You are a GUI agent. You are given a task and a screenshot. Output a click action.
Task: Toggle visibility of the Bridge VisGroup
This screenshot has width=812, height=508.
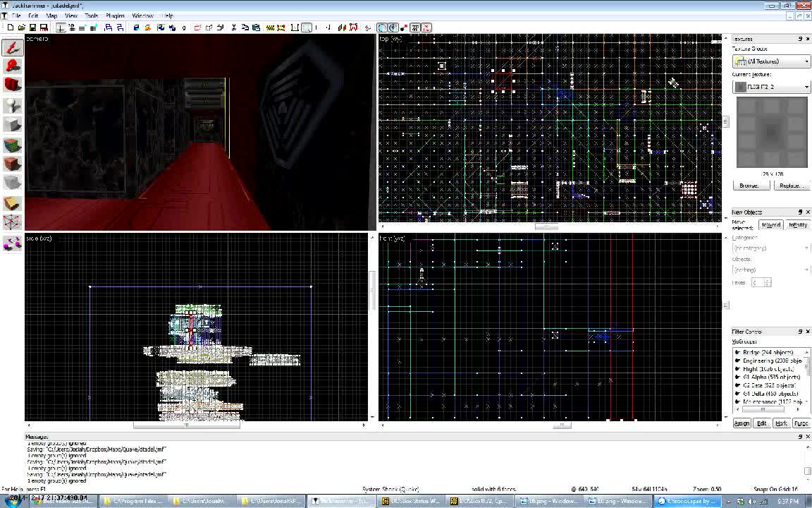737,352
